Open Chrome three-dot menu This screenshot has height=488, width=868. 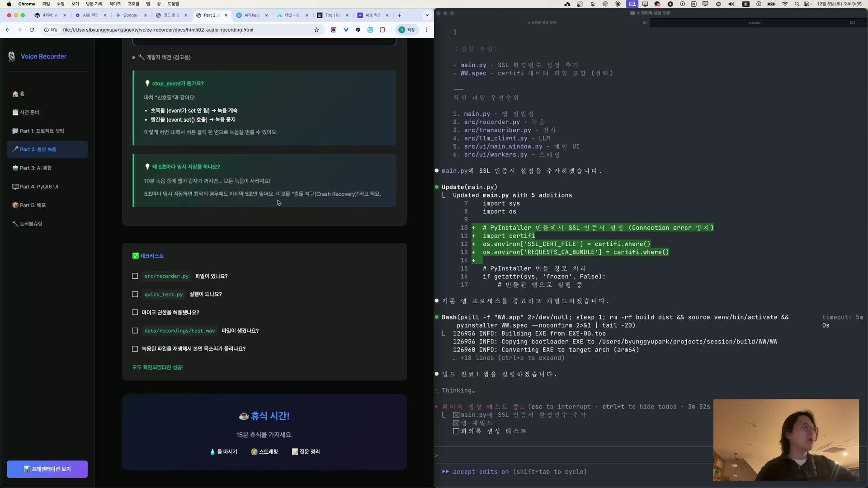(x=426, y=30)
